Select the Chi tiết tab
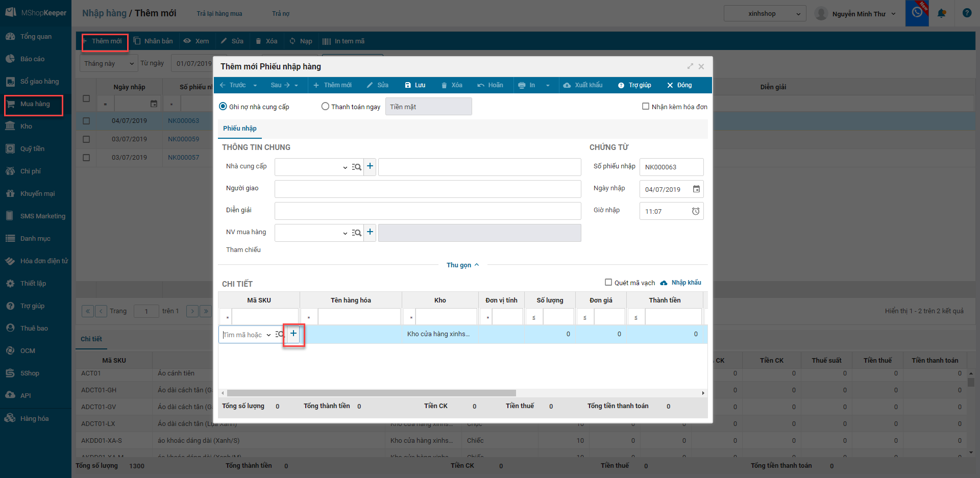 click(91, 339)
